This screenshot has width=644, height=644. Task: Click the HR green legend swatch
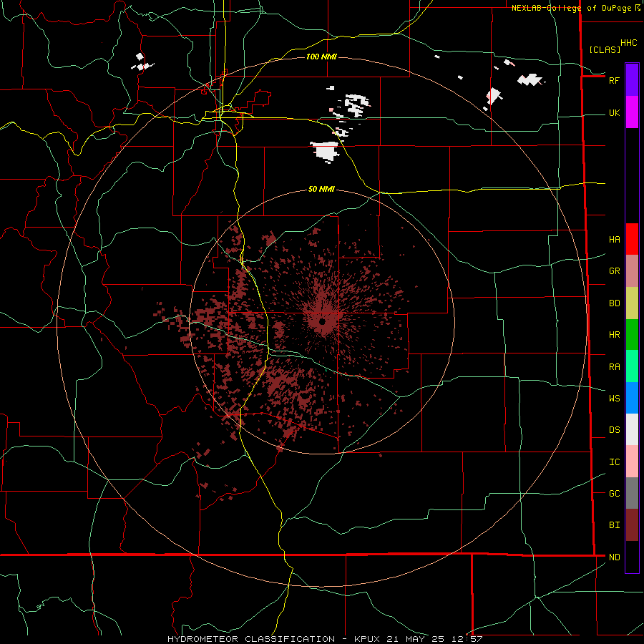[632, 335]
